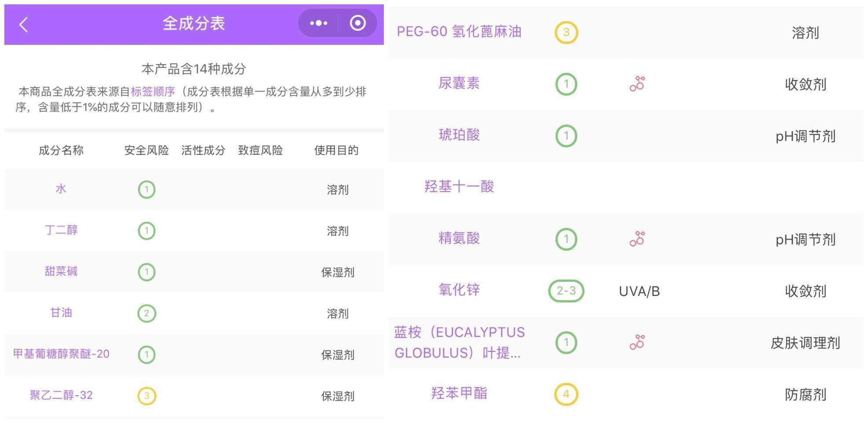The height and width of the screenshot is (424, 868).
Task: Tap safety rating 3 badge for 聚乙二醇-32
Action: [x=147, y=395]
